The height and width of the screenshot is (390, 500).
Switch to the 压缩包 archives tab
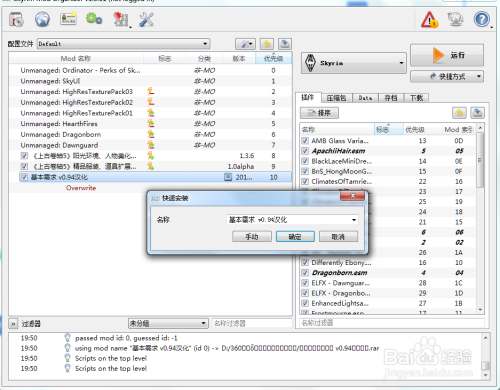(x=336, y=98)
